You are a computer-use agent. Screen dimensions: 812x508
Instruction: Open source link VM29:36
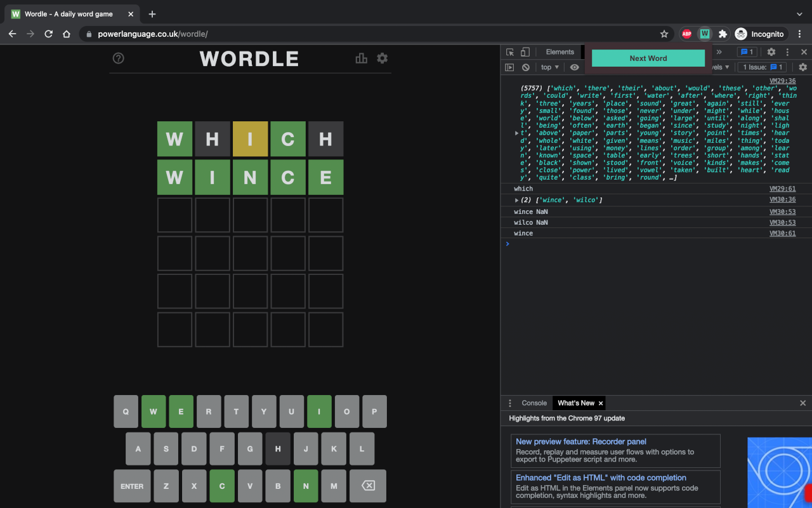(x=782, y=81)
